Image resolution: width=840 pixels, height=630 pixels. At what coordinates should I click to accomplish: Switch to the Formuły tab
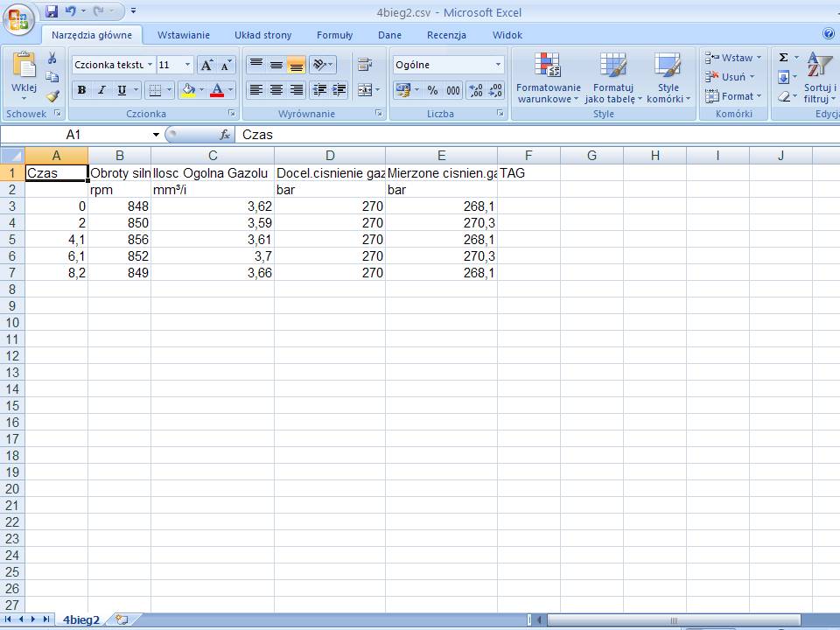[335, 35]
